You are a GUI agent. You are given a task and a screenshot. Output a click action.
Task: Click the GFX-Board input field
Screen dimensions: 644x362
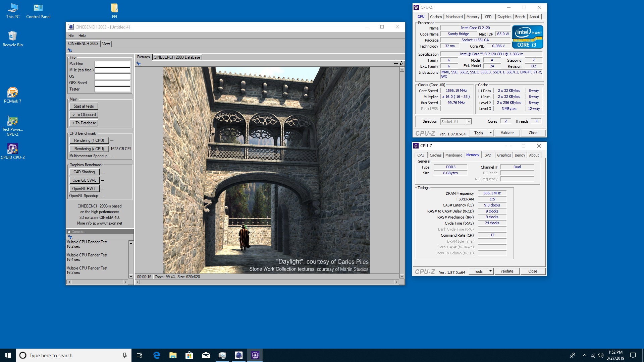coord(112,83)
